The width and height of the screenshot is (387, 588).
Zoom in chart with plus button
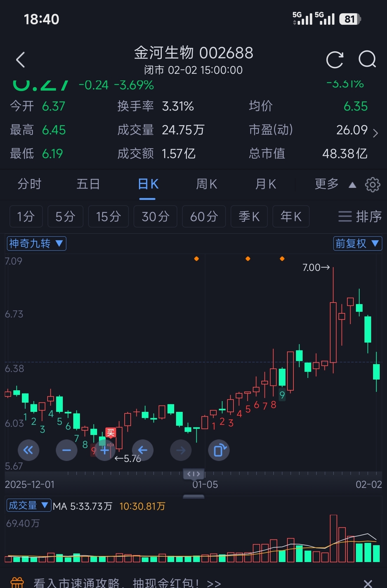[x=105, y=450]
